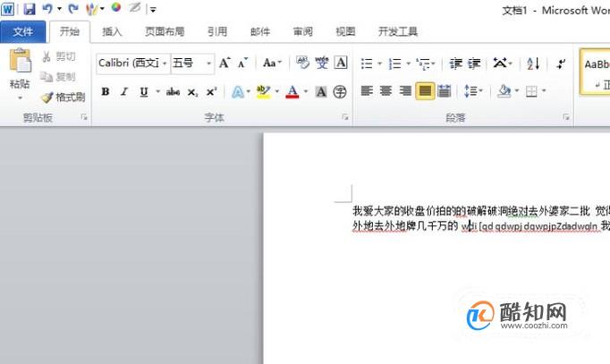Screen dimensions: 610x364
Task: Redo the last action
Action: [x=72, y=9]
